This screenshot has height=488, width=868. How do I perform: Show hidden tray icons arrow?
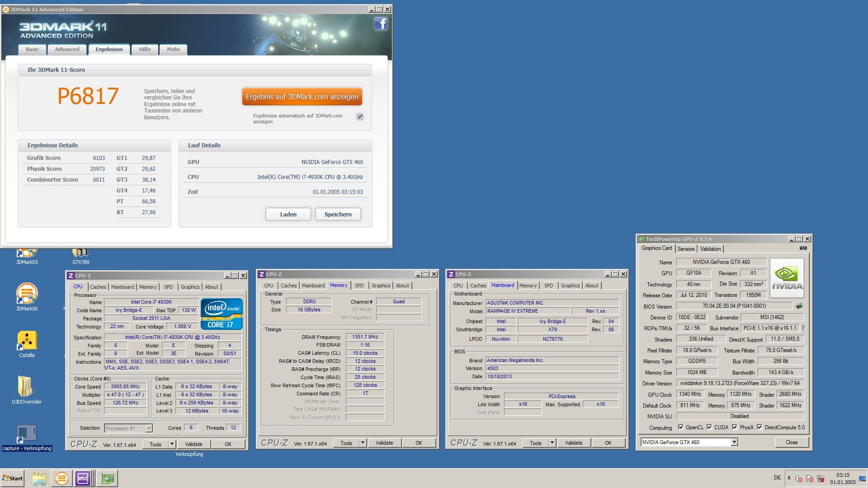(x=789, y=478)
